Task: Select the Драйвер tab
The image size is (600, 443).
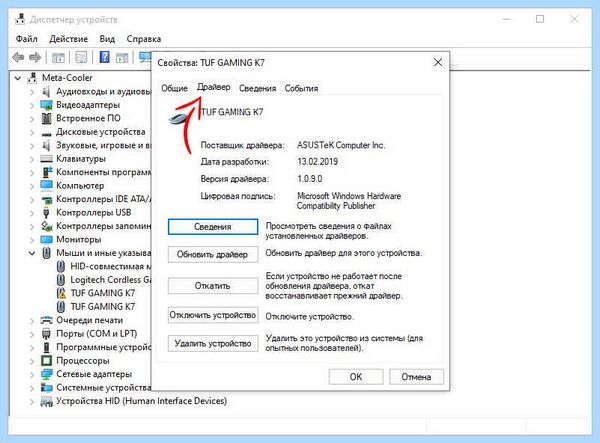Action: (x=214, y=87)
